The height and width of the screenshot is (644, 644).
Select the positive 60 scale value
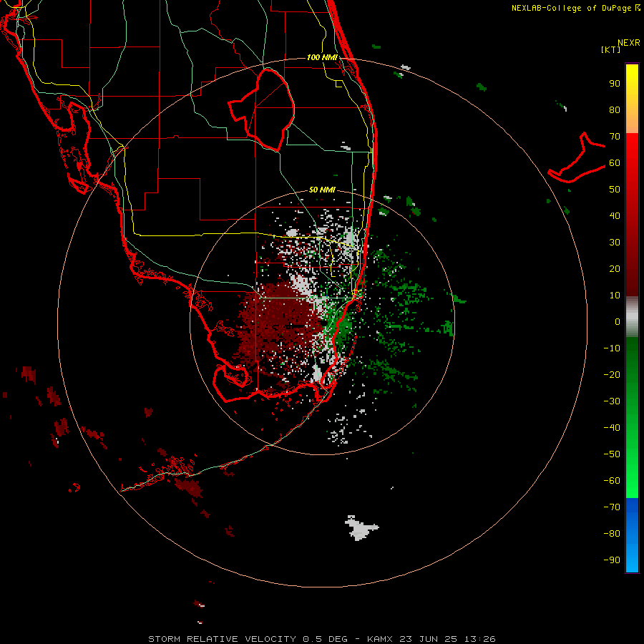(615, 162)
